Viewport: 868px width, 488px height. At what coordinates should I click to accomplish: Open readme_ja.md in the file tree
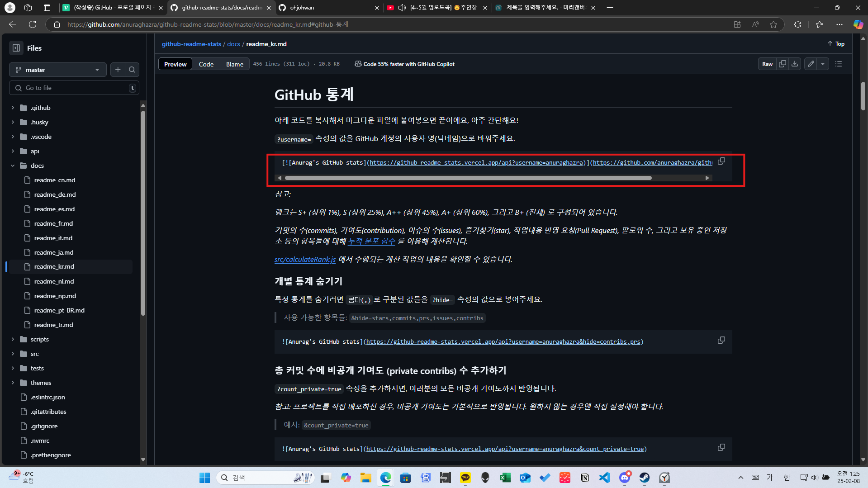[54, 252]
